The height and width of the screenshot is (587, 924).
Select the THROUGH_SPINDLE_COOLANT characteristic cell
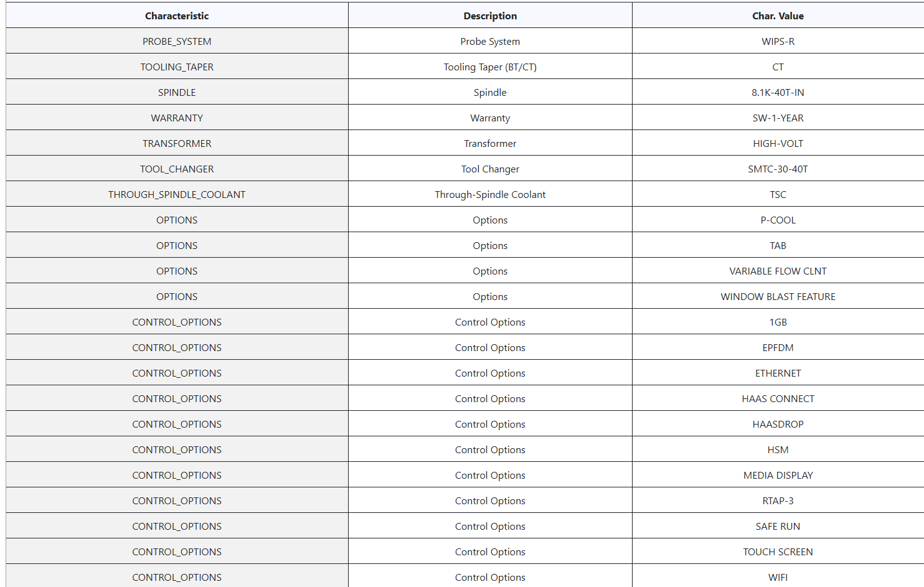[177, 195]
